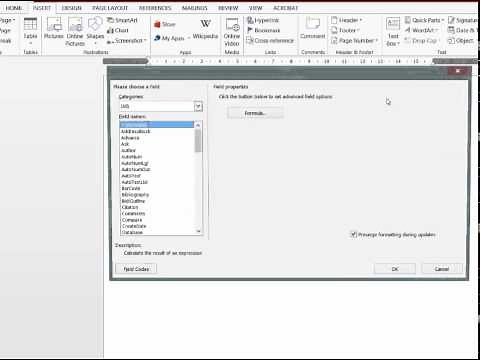Insert Date & Time
The width and height of the screenshot is (480, 360).
[462, 30]
